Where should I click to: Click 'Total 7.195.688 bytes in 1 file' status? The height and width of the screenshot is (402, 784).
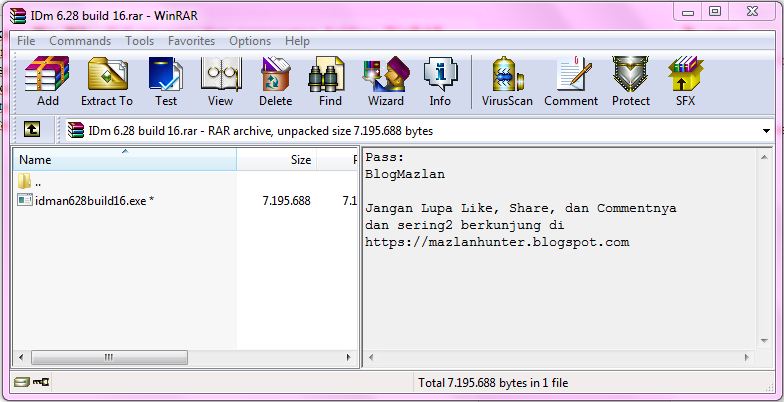(493, 383)
